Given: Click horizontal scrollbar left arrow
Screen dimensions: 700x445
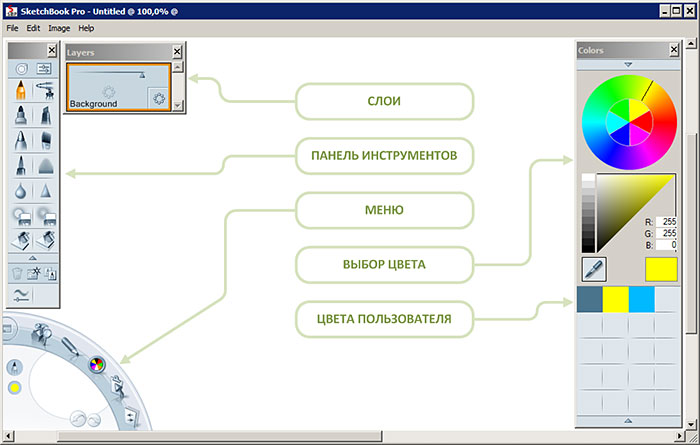Looking at the screenshot, I should point(8,436).
